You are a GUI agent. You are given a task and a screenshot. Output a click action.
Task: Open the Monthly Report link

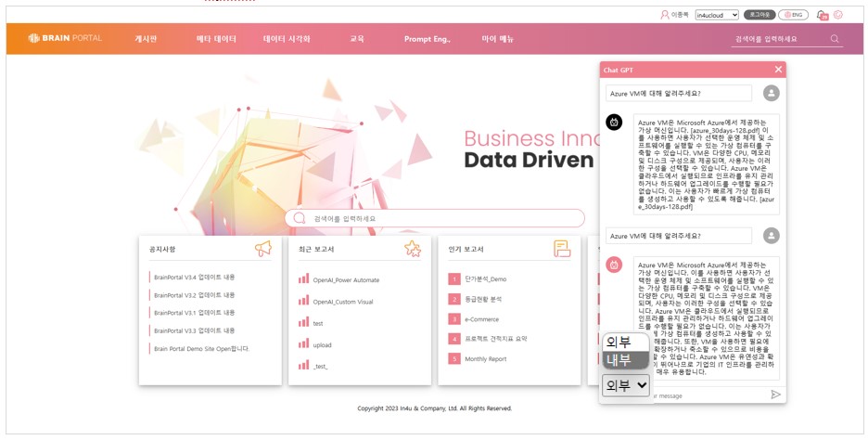486,359
